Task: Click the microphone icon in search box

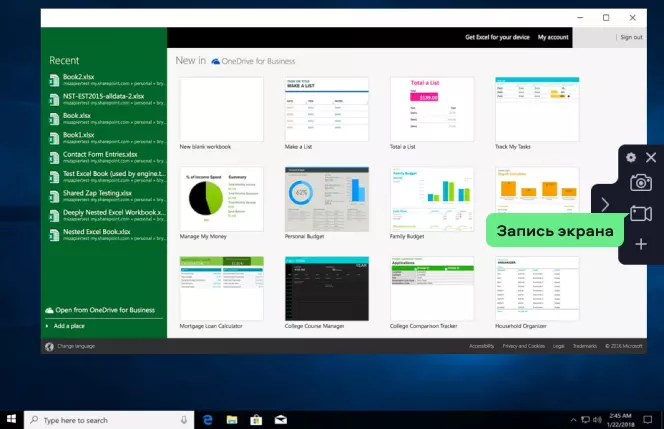Action: [184, 420]
